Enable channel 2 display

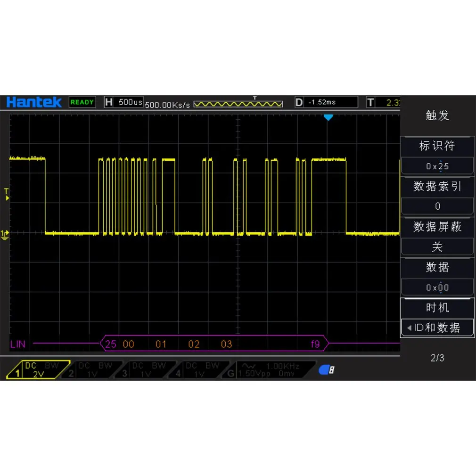click(92, 369)
